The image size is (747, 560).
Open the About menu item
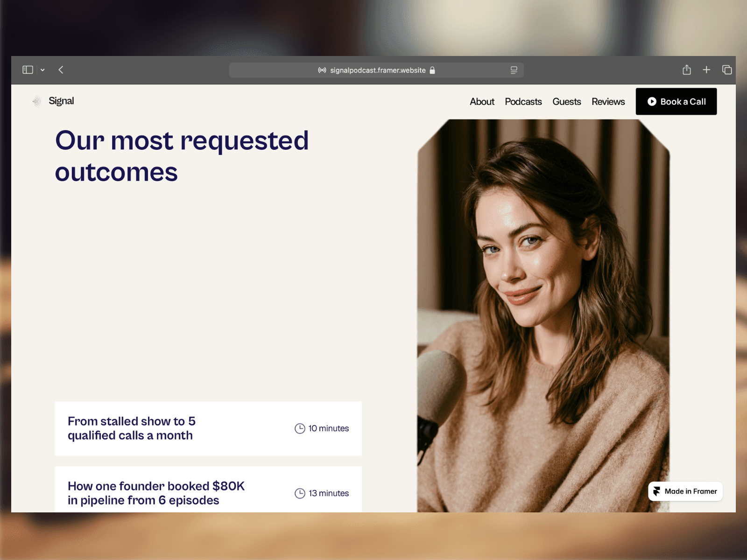point(482,102)
